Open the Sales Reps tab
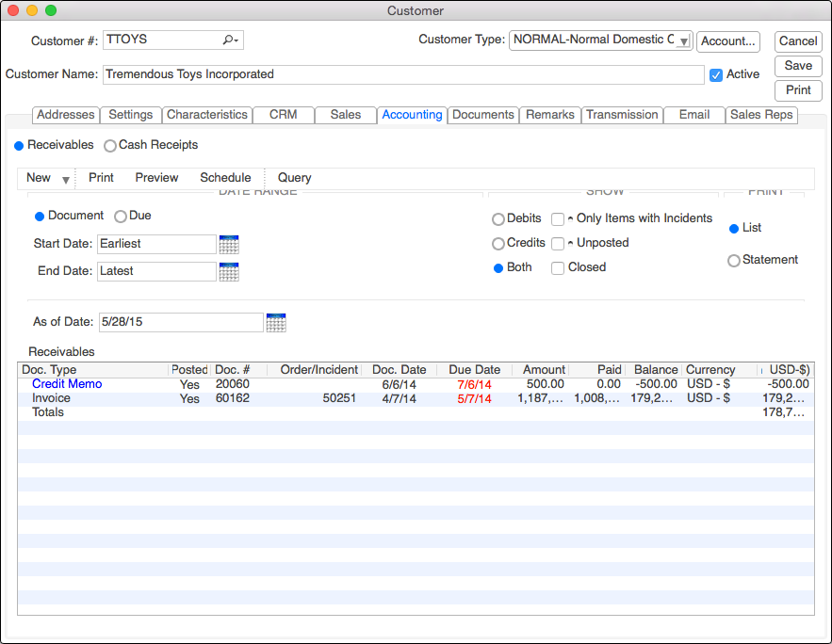The height and width of the screenshot is (644, 832). [x=762, y=115]
